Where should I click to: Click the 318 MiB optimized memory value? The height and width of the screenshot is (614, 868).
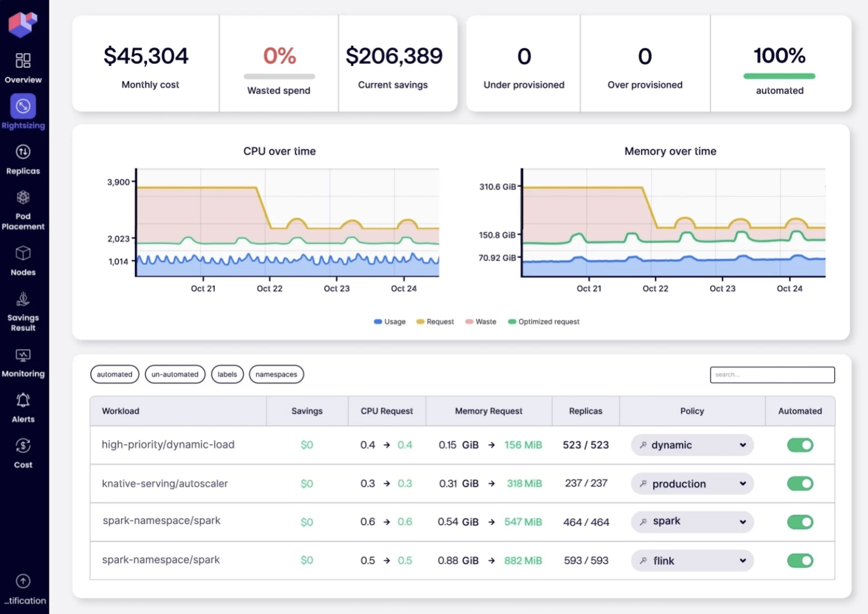click(x=524, y=484)
